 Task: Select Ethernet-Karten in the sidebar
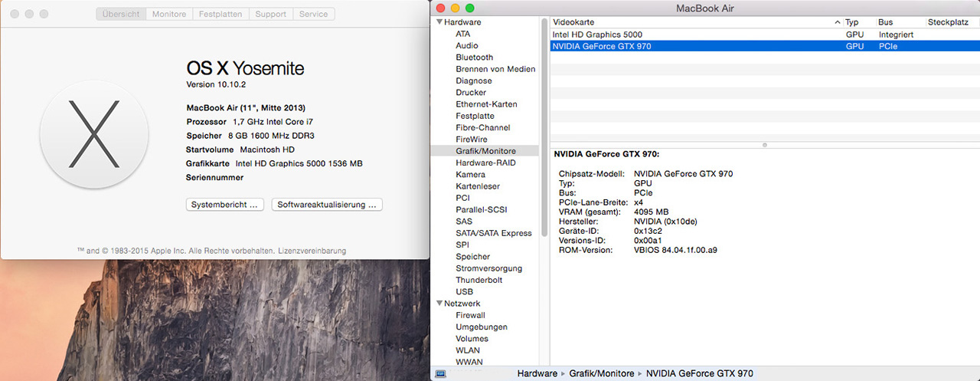[x=486, y=104]
